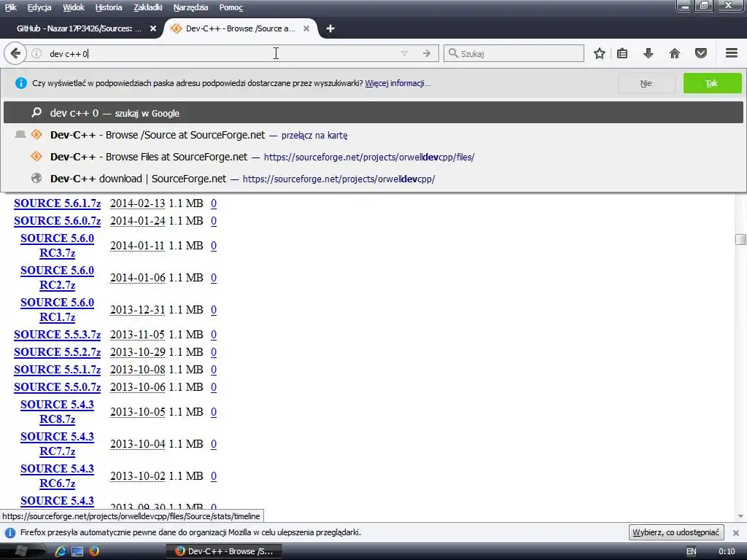Click the date 2013-12-31

click(137, 309)
